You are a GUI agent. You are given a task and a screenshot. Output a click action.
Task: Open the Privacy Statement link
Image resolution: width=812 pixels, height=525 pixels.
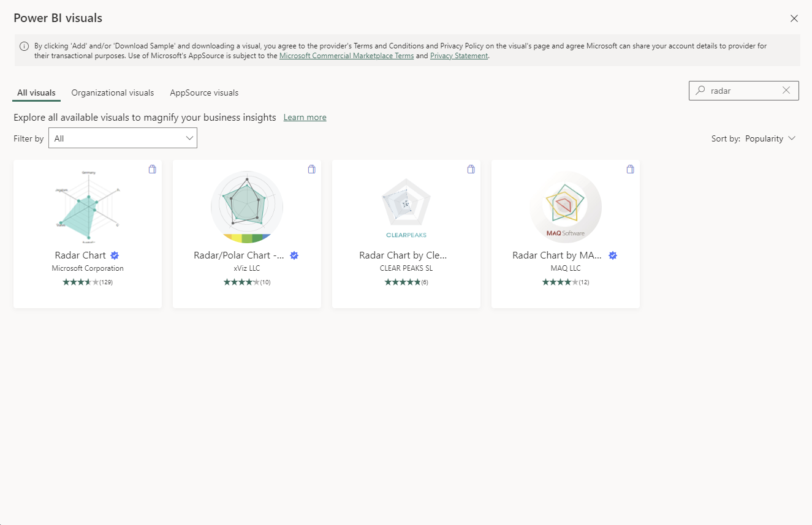(459, 56)
